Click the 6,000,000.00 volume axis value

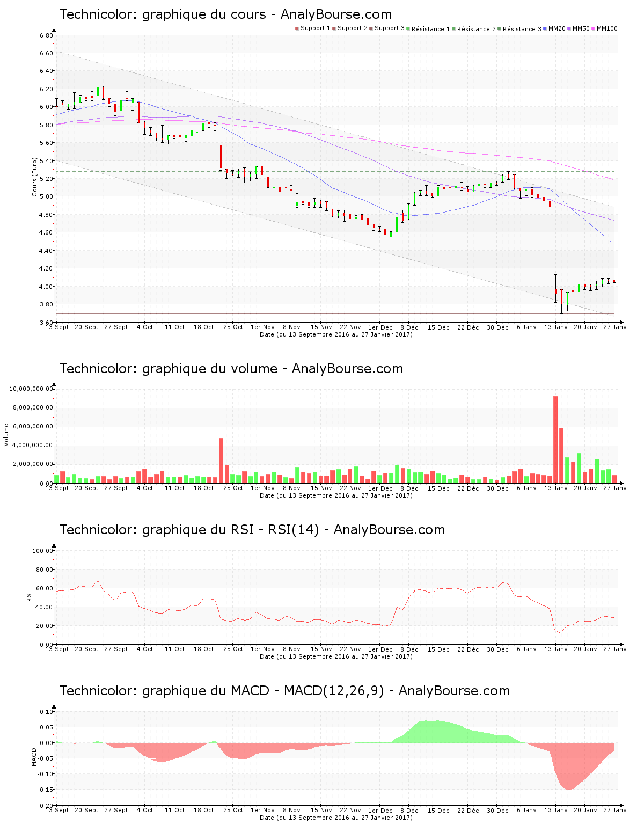33,427
